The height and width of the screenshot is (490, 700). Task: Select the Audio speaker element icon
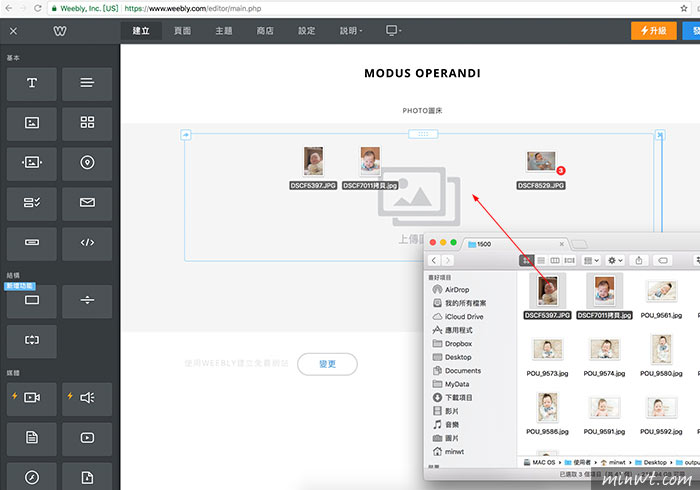(87, 399)
